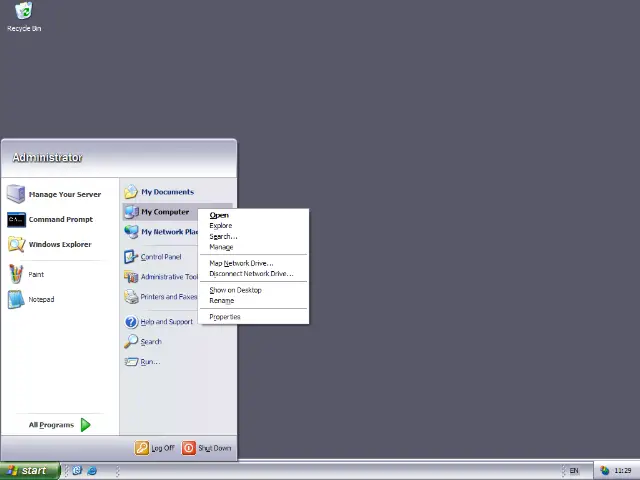Open Windows Explorer icon in Start menu
This screenshot has width=640, height=480.
16,244
